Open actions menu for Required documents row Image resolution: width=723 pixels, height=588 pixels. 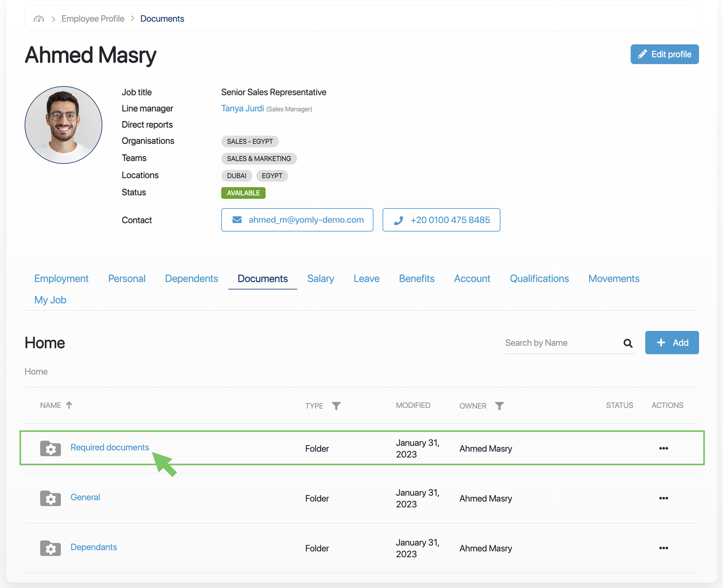[x=663, y=448]
